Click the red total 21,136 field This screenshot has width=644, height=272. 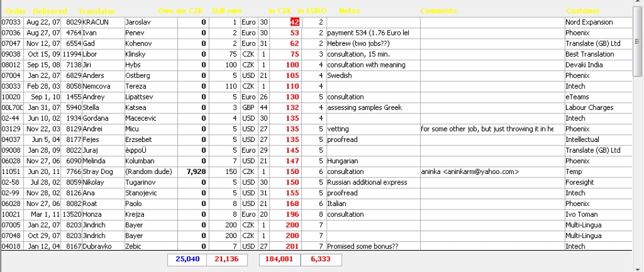pos(227,259)
